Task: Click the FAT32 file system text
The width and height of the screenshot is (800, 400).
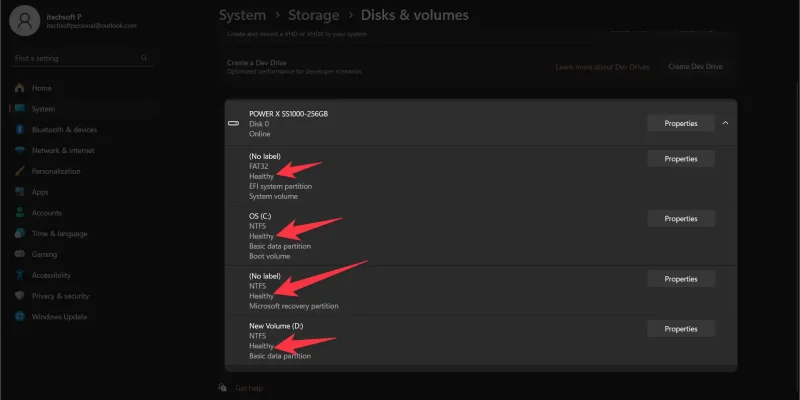Action: pyautogui.click(x=259, y=166)
